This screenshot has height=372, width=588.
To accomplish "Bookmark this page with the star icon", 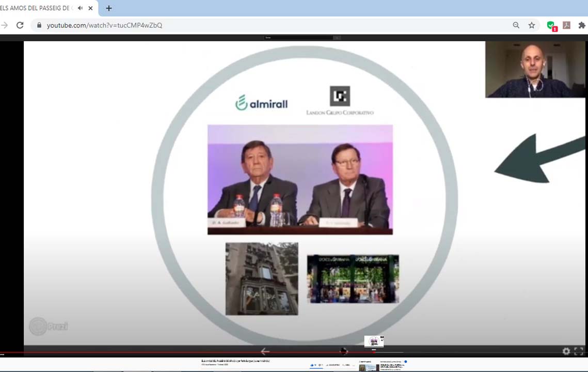I will (531, 25).
